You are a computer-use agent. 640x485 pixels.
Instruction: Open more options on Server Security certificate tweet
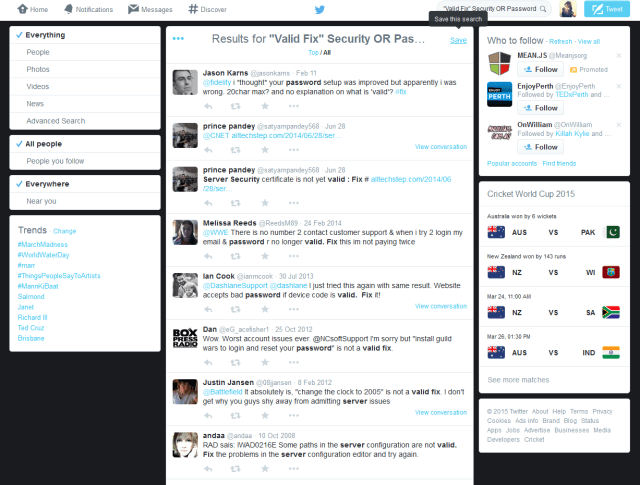pyautogui.click(x=294, y=203)
